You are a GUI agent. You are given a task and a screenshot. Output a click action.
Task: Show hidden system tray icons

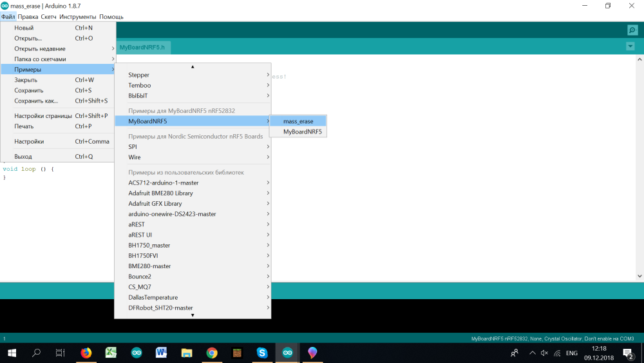pos(532,353)
